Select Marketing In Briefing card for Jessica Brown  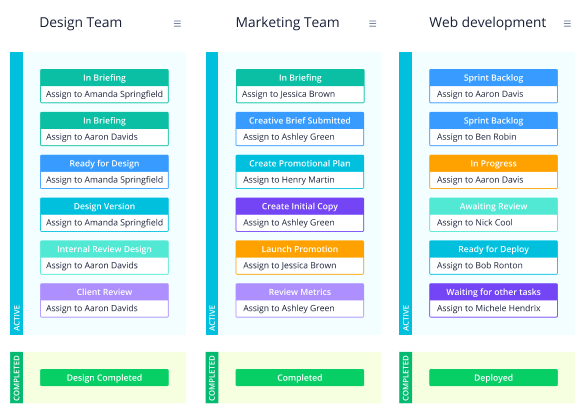tap(300, 86)
